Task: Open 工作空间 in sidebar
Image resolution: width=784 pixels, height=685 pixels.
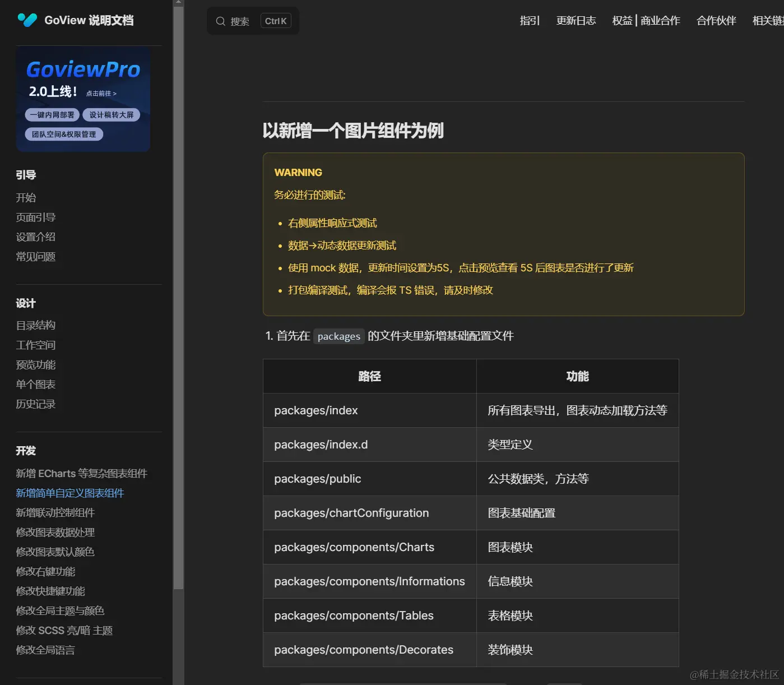Action: [x=36, y=345]
